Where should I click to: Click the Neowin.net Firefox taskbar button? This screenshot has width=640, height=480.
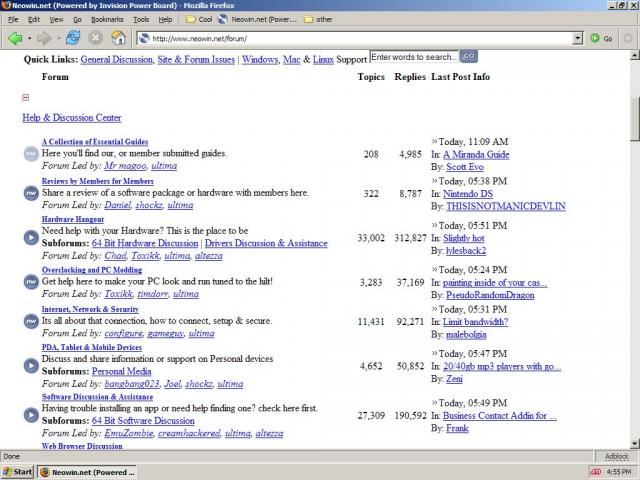(x=87, y=472)
